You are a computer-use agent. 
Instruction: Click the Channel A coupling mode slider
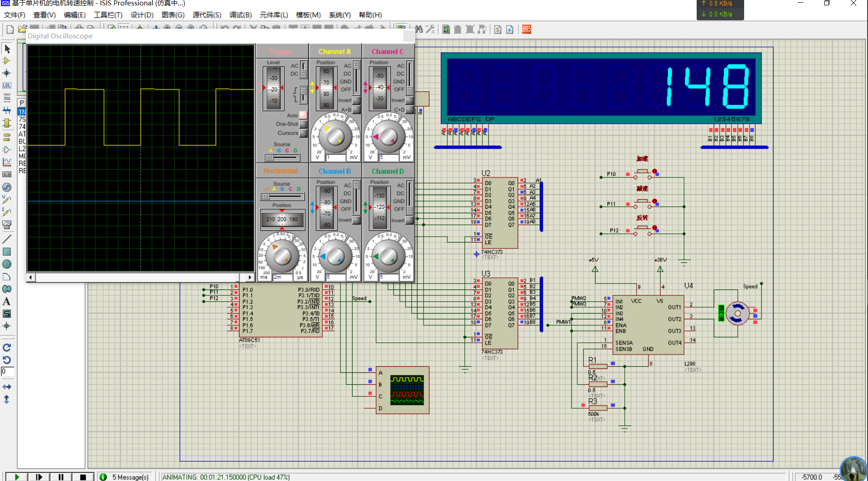(x=357, y=77)
